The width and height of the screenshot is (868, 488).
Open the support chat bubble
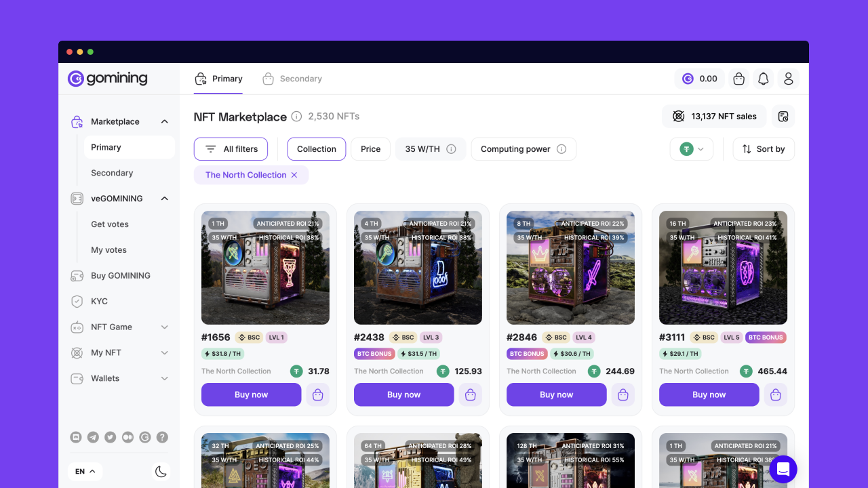[783, 469]
